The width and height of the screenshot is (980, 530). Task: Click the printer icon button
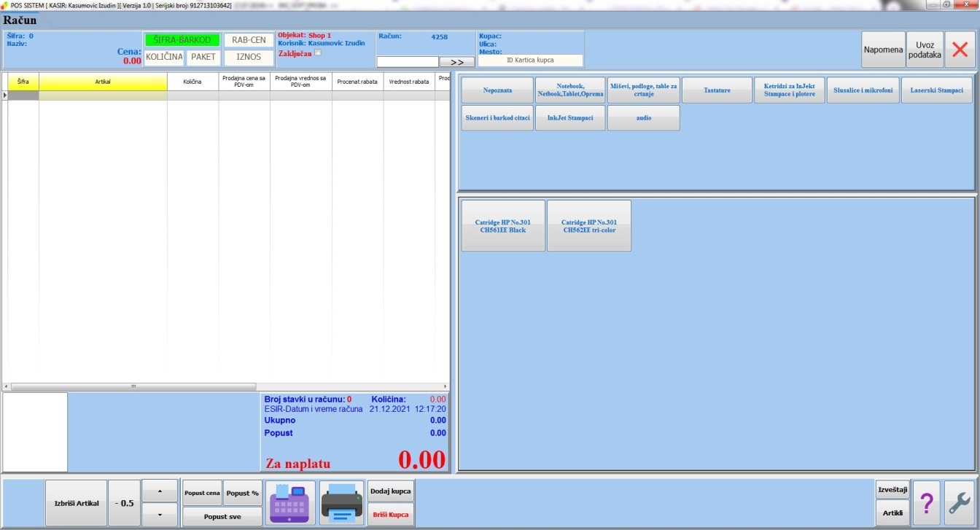pyautogui.click(x=341, y=503)
